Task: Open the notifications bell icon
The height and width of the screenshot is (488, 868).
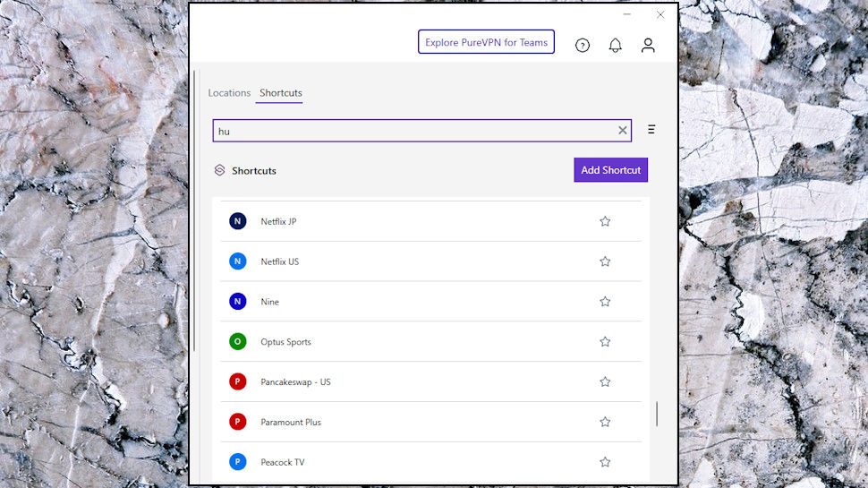Action: pos(615,46)
